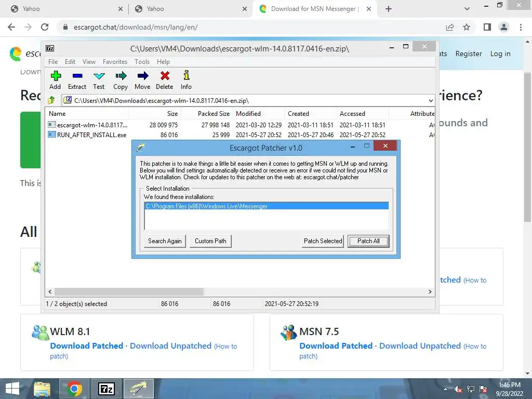Select the escargot-wlm-14.0.8117 file row
The image size is (532, 399).
240,125
